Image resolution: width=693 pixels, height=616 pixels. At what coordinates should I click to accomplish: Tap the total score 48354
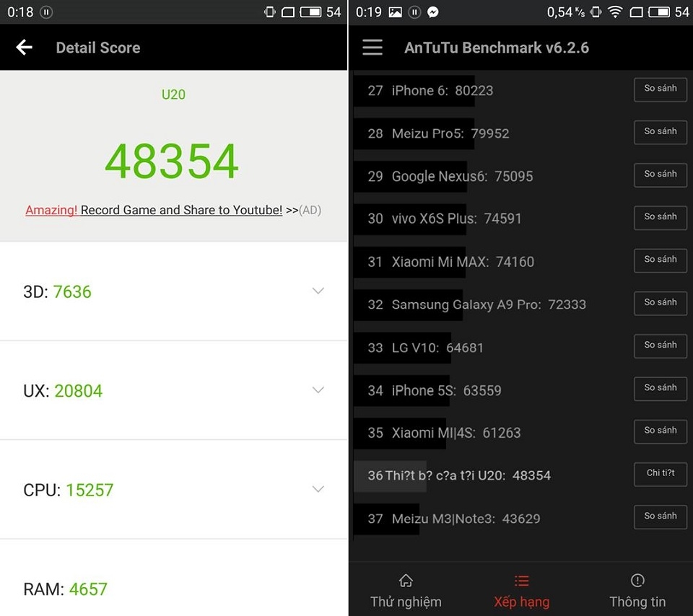(x=172, y=161)
